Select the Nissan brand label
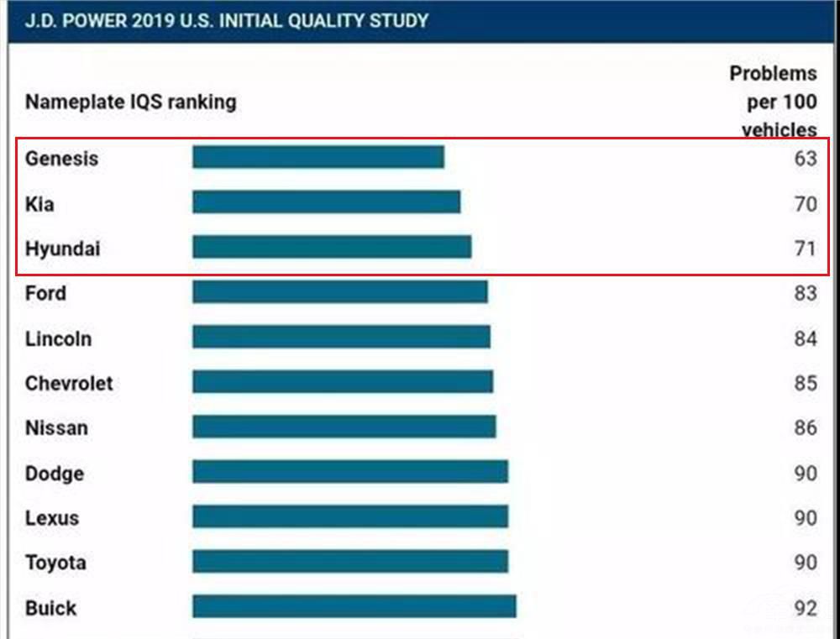The width and height of the screenshot is (840, 639). (x=56, y=427)
